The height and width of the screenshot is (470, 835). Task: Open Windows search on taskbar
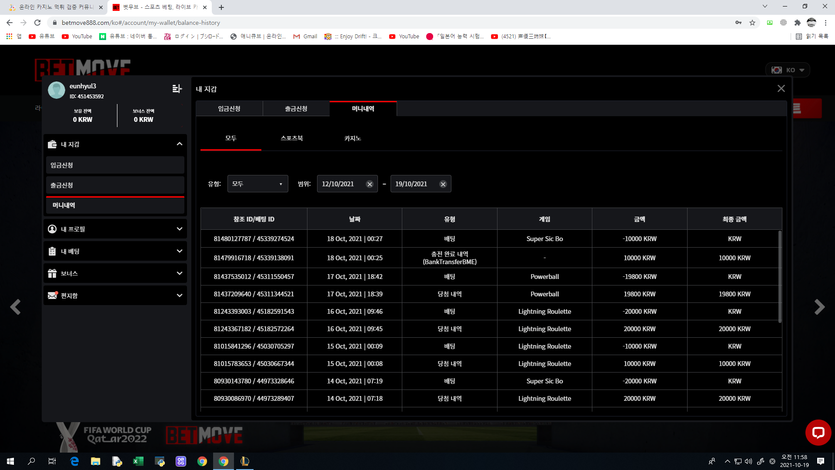point(31,461)
